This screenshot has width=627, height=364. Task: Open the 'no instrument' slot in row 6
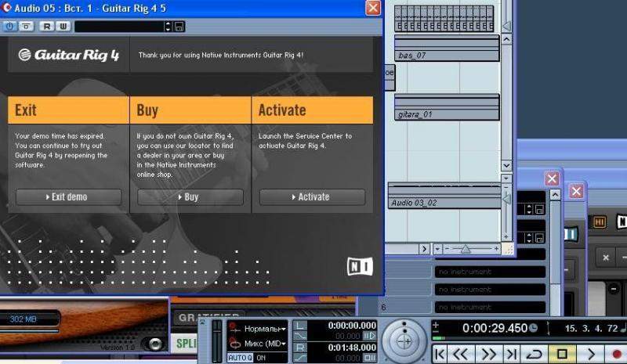tap(490, 308)
